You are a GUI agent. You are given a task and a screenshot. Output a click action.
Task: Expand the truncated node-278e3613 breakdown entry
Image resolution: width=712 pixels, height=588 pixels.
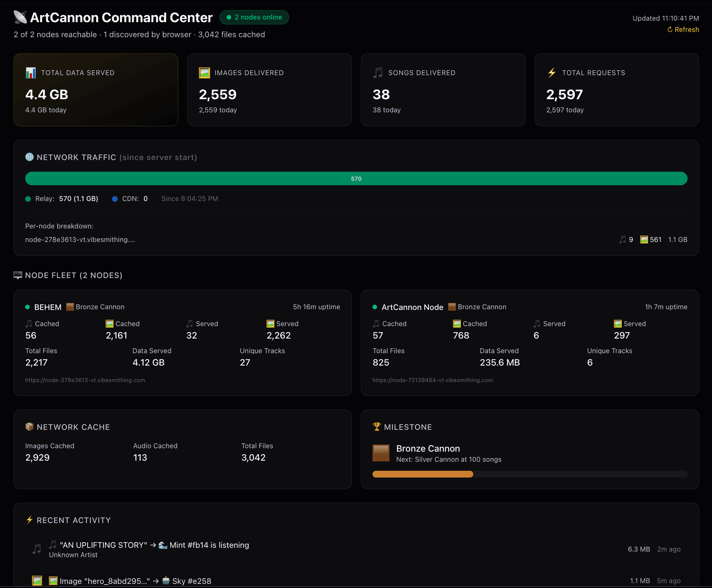[80, 239]
